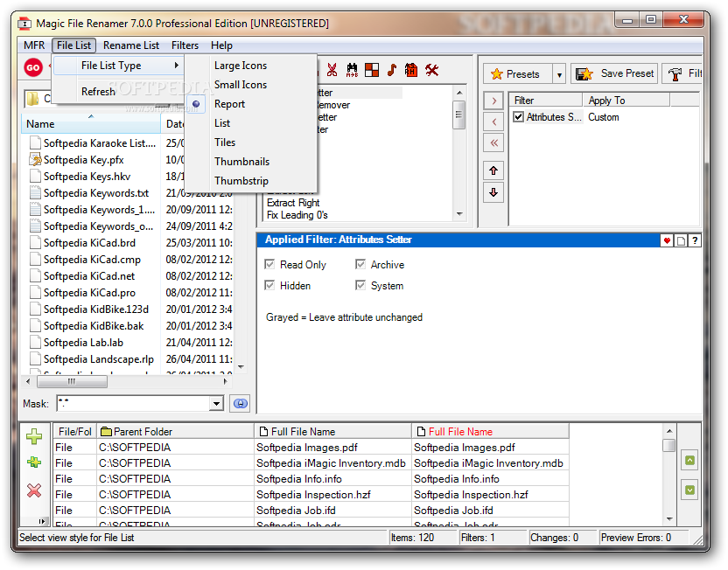Image resolution: width=728 pixels, height=570 pixels.
Task: Select the Extract Right filter
Action: click(x=293, y=203)
